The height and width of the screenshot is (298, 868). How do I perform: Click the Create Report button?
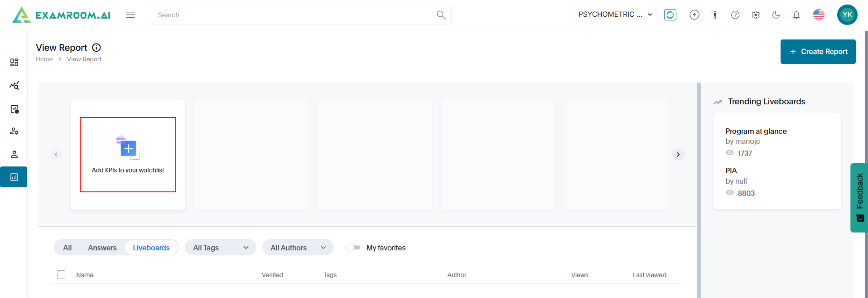[x=818, y=52]
